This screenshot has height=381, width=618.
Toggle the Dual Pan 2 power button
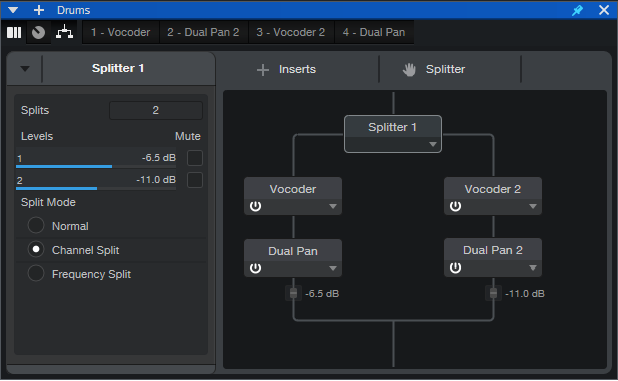455,268
